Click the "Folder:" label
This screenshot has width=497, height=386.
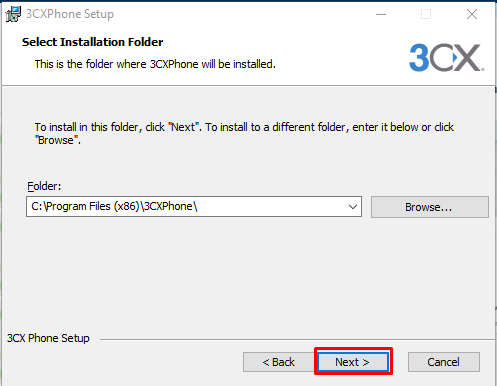pyautogui.click(x=44, y=186)
